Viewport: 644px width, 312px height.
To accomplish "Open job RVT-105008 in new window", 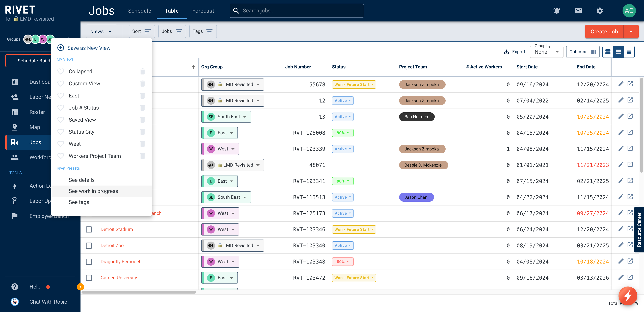I will pyautogui.click(x=630, y=133).
